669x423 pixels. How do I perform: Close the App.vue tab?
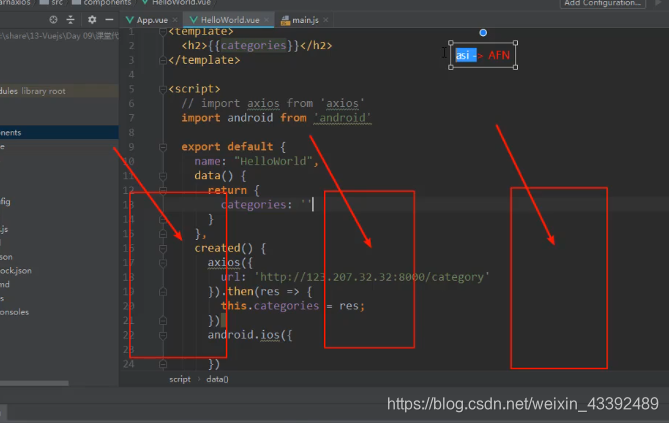(x=175, y=20)
